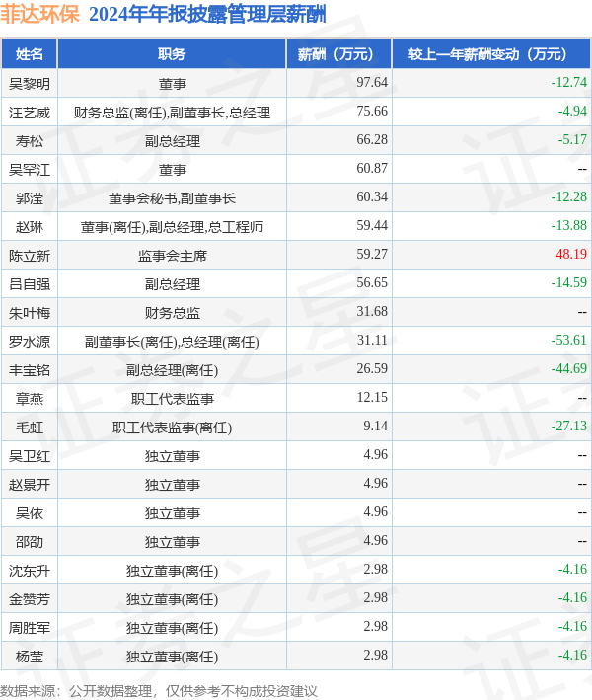Select the name cell 吴依
Image resolution: width=592 pixels, height=700 pixels.
coord(30,512)
